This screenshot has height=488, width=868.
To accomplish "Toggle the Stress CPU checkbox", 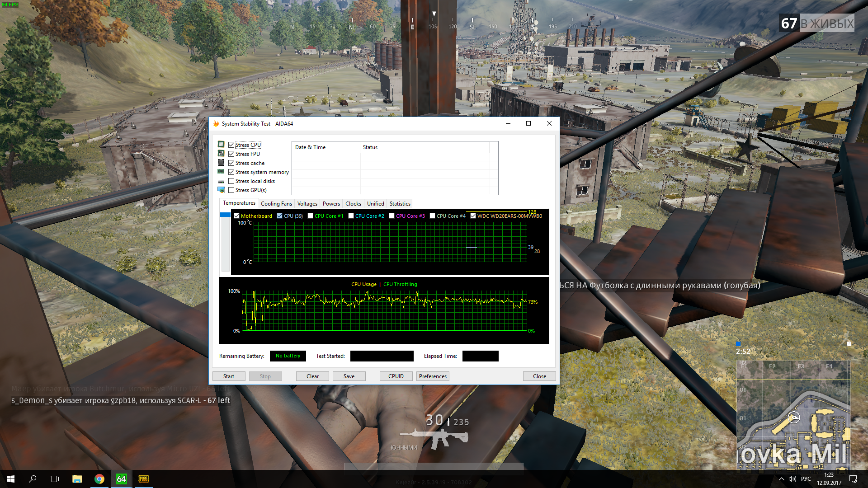I will [231, 145].
